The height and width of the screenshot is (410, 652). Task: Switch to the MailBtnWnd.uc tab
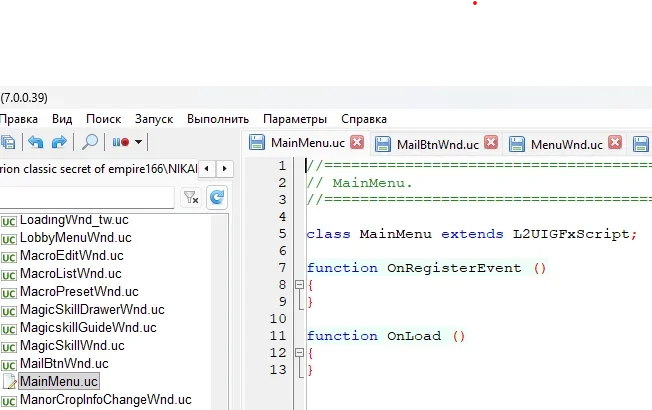point(436,144)
